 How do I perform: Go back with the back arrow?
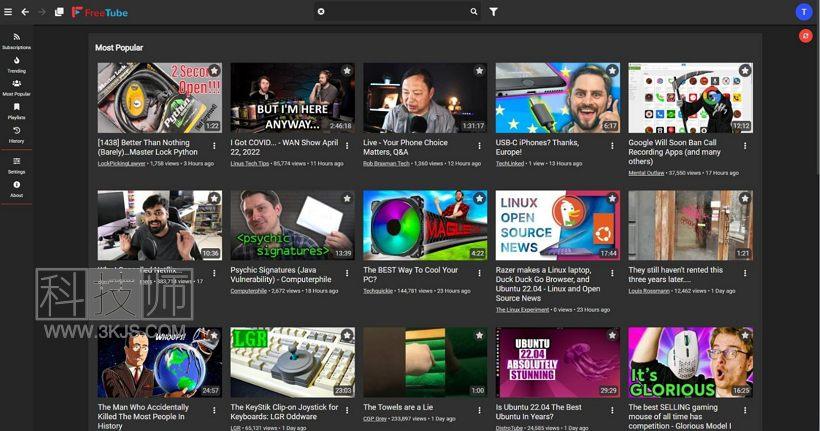[x=25, y=12]
